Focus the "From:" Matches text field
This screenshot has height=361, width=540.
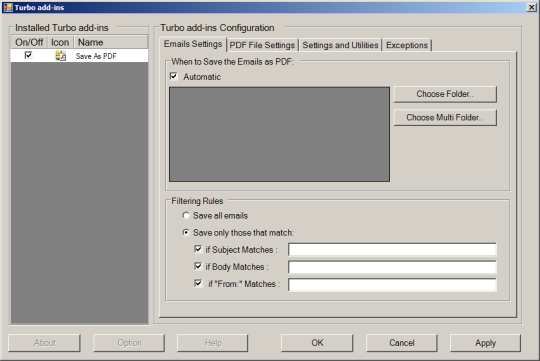[x=392, y=285]
